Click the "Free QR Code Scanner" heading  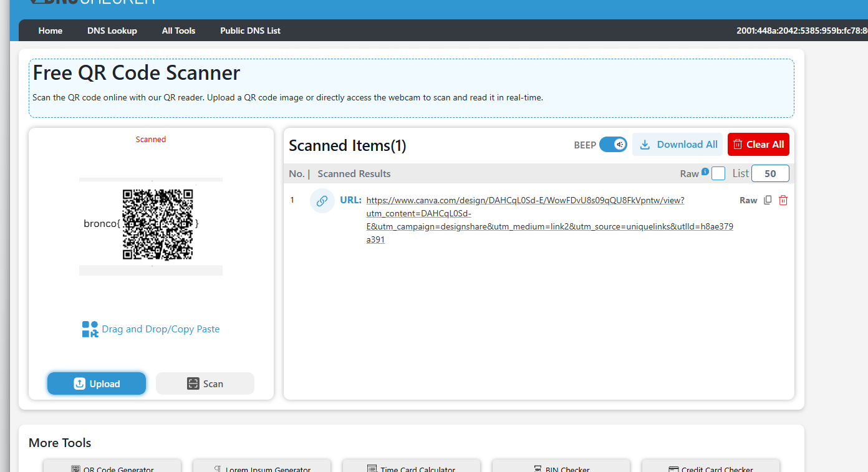137,73
